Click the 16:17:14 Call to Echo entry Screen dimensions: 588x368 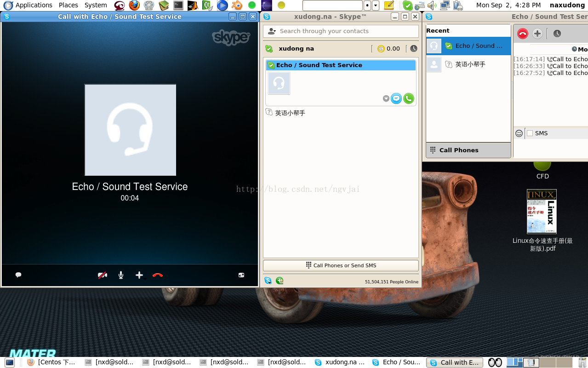(x=551, y=59)
